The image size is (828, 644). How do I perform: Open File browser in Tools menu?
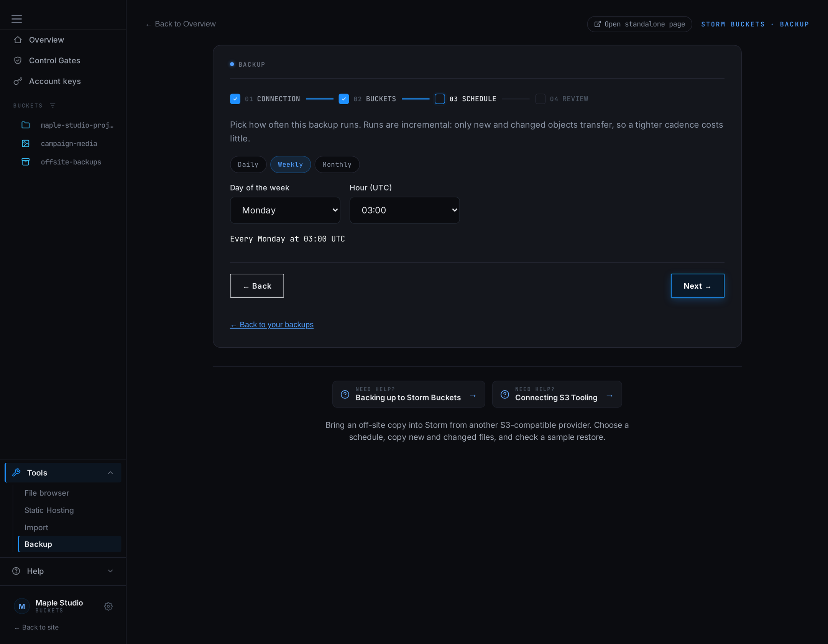47,493
